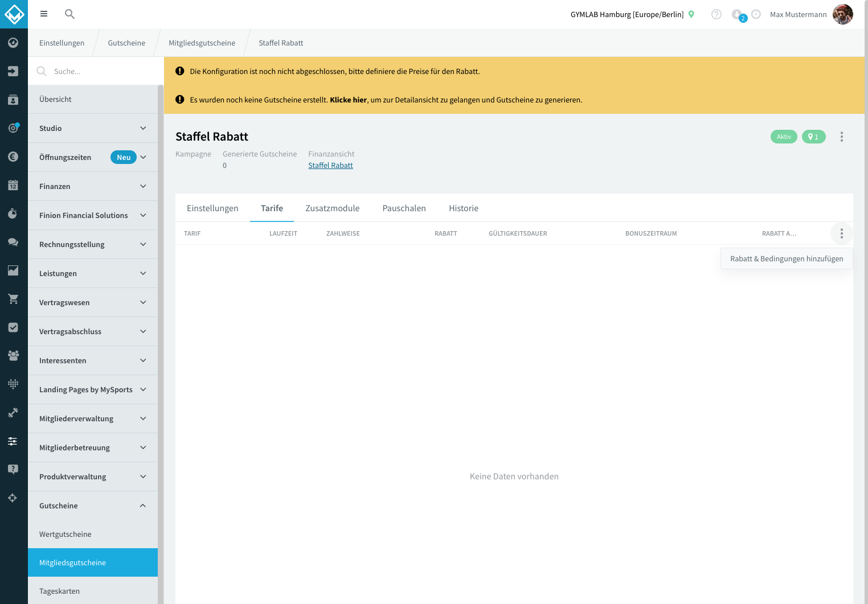Open the chat bubbles icon in left rail
868x604 pixels.
13,242
